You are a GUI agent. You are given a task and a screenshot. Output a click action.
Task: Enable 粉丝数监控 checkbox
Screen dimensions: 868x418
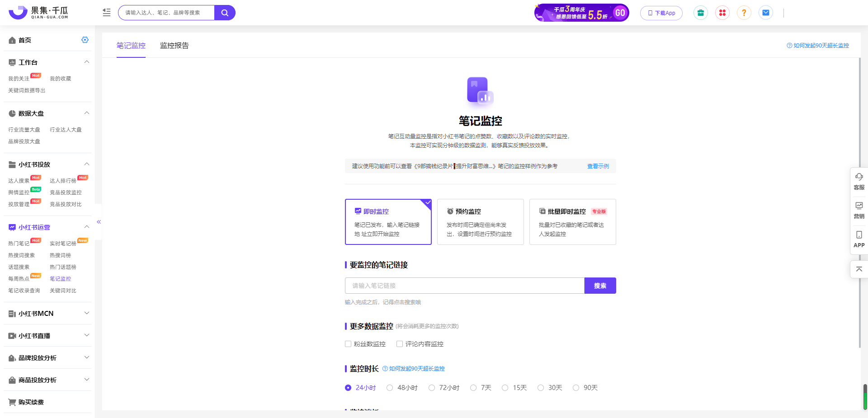coord(348,344)
